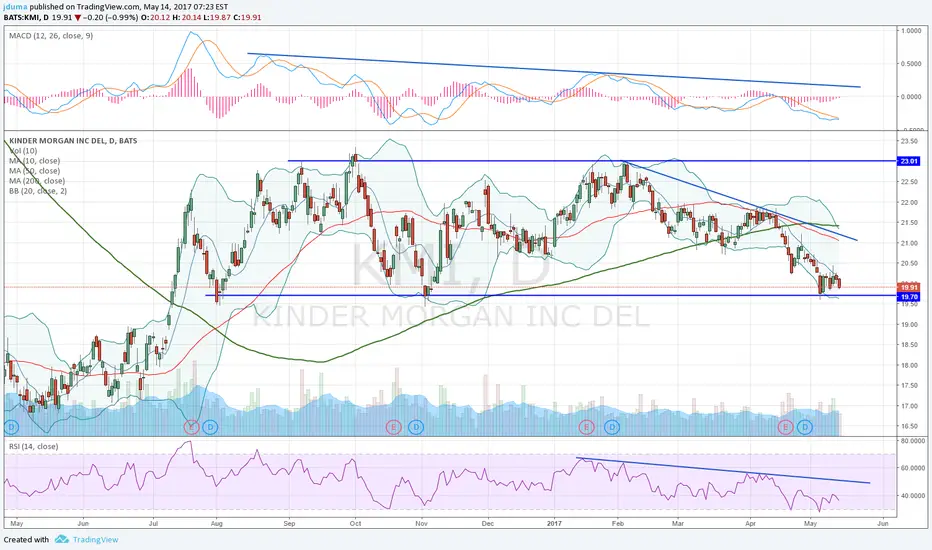Click the 1.0000 value on MACD scale
This screenshot has height=550, width=932.
(x=911, y=30)
